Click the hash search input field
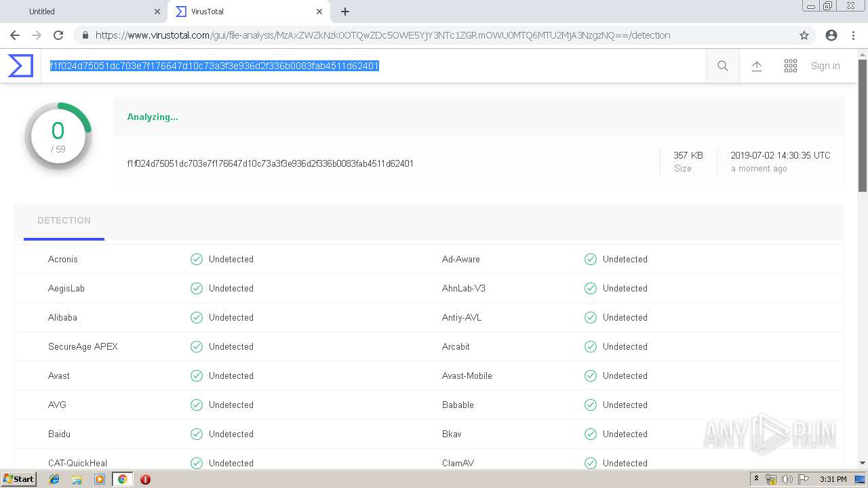The height and width of the screenshot is (488, 868). coord(373,66)
